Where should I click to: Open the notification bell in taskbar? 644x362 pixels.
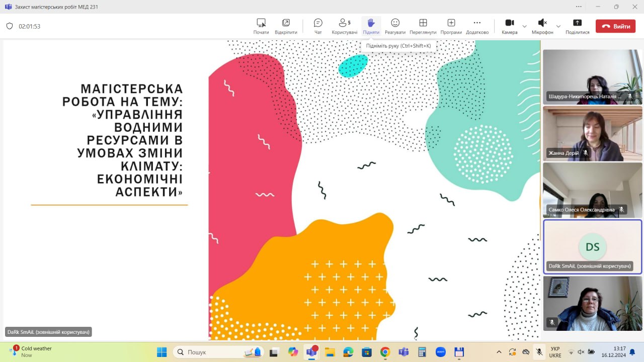(632, 352)
